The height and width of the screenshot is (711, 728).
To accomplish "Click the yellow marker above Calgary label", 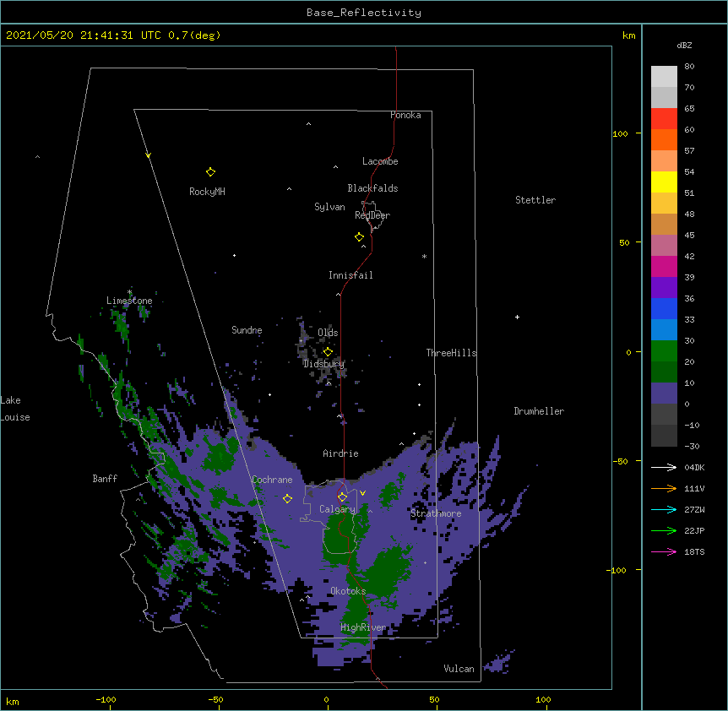I will 342,497.
